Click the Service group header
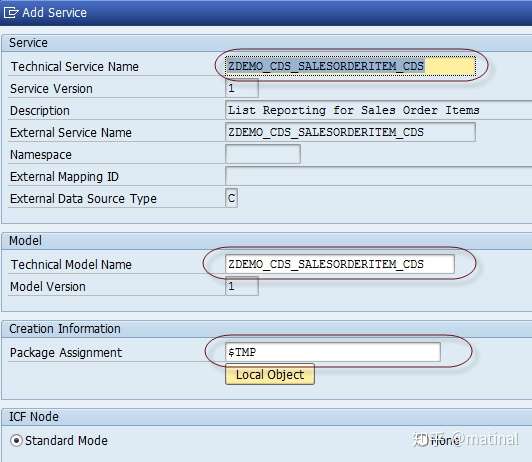The image size is (532, 462). (28, 43)
